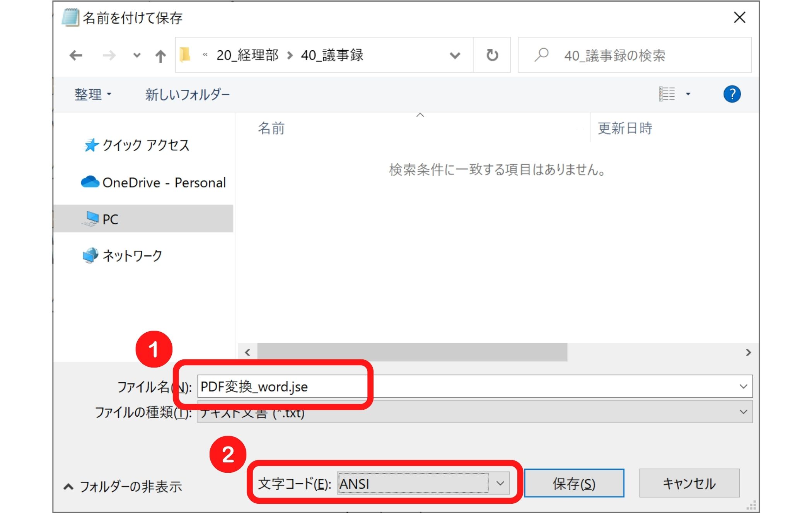Image resolution: width=812 pixels, height=513 pixels.
Task: Refresh the 40_議事録 folder
Action: coord(492,55)
